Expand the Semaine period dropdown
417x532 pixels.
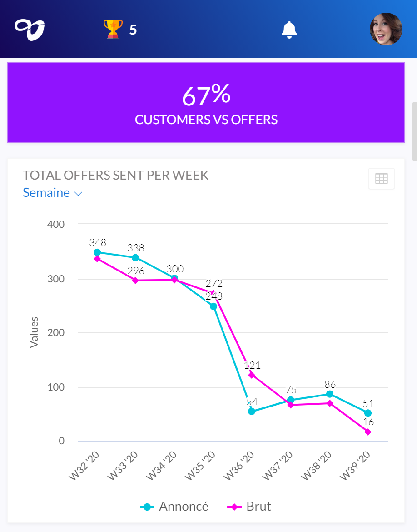coord(46,193)
